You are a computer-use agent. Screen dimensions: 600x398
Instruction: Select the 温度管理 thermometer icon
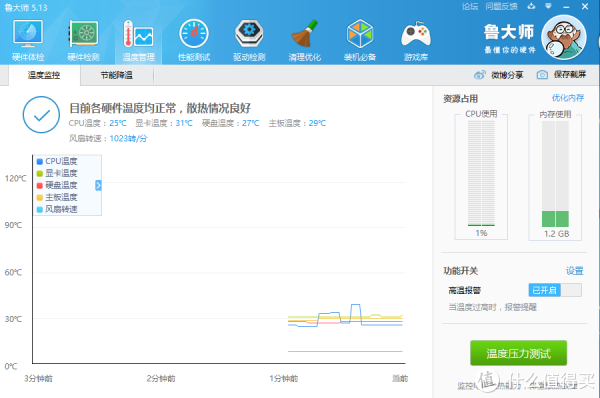pyautogui.click(x=138, y=34)
